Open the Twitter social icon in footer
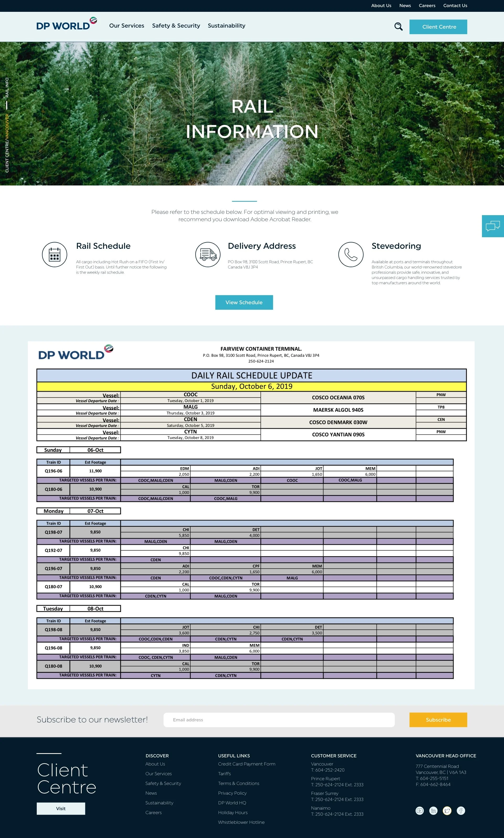This screenshot has height=838, width=504. (x=447, y=811)
